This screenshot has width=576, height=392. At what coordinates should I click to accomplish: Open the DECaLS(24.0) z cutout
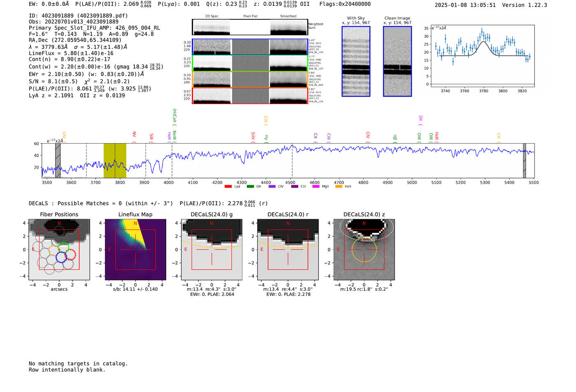point(364,249)
